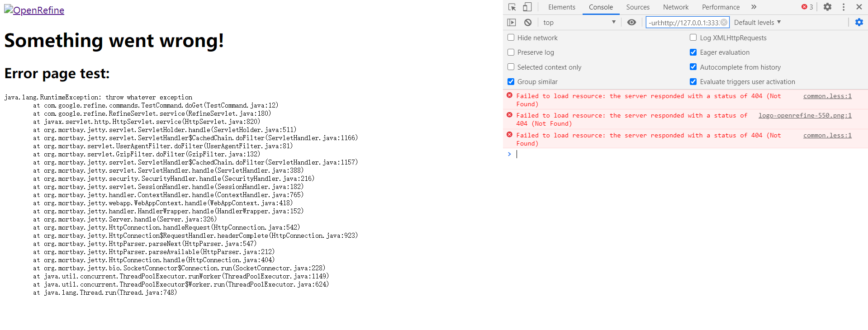Enable the Hide network checkbox
Image resolution: width=868 pixels, height=330 pixels.
point(511,38)
